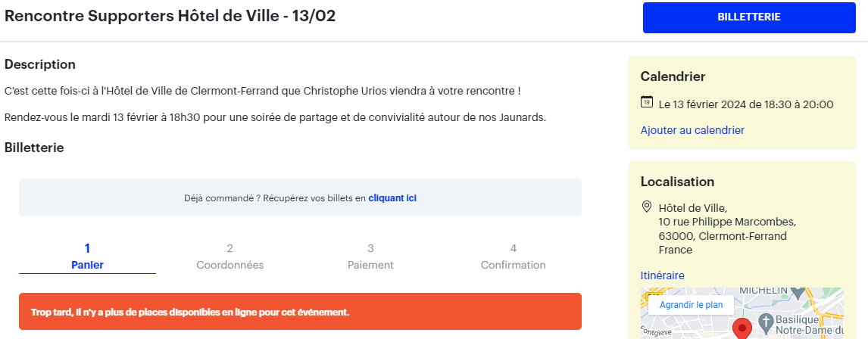Click the location pin icon beside address
This screenshot has width=868, height=339.
coord(647,207)
